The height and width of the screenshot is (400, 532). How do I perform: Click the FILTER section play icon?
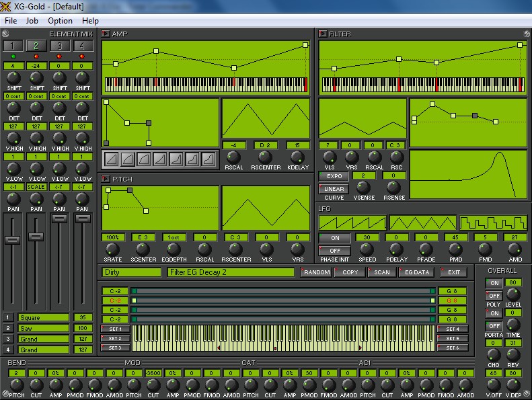pos(323,34)
